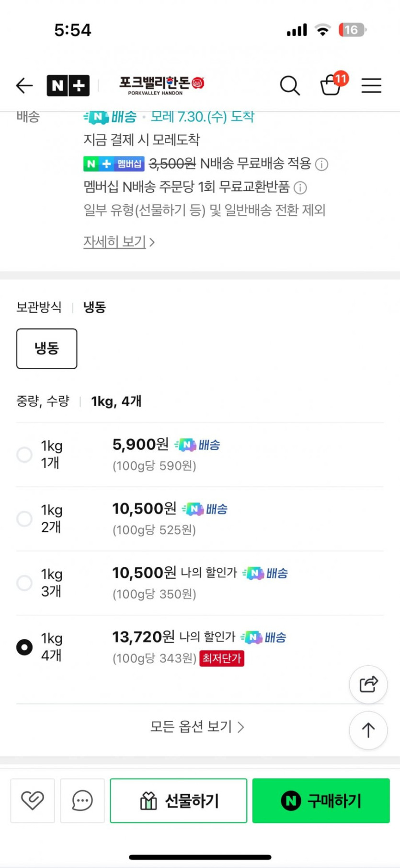This screenshot has width=400, height=868.
Task: Tap info icon beside N배송 무료배송 적용
Action: point(322,164)
